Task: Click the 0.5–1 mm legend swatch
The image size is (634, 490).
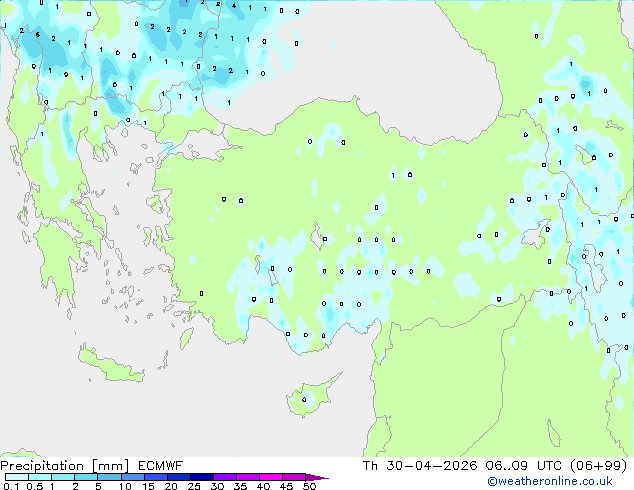Action: [40, 477]
